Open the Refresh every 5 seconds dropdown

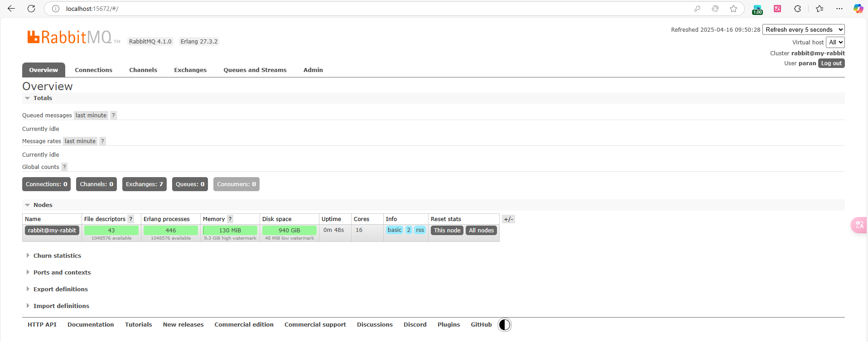804,29
